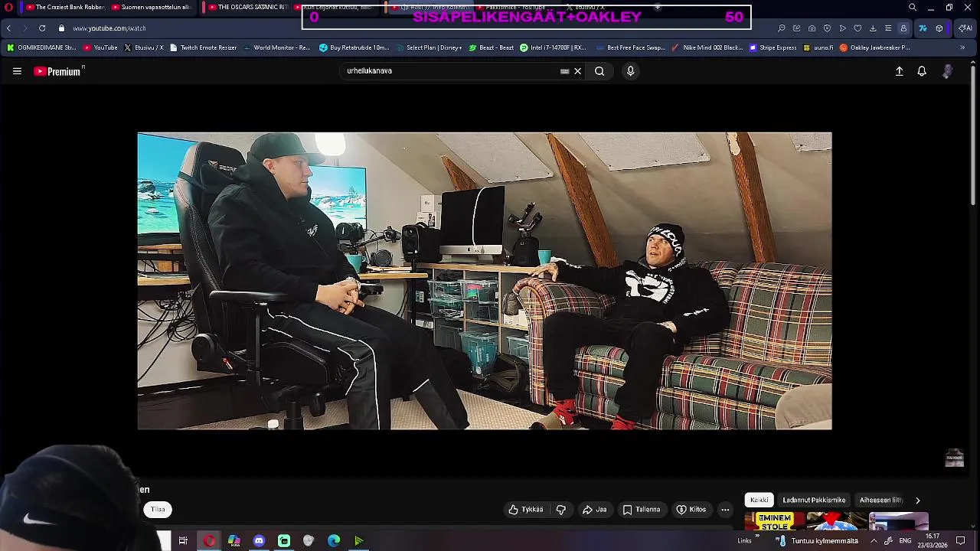
Task: Open the extensions cube icon
Action: point(939,28)
